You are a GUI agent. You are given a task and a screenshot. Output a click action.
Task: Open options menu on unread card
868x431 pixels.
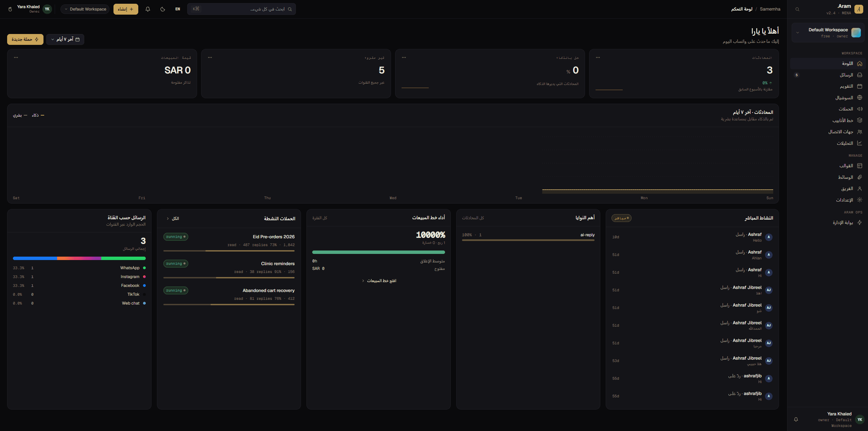pos(210,57)
